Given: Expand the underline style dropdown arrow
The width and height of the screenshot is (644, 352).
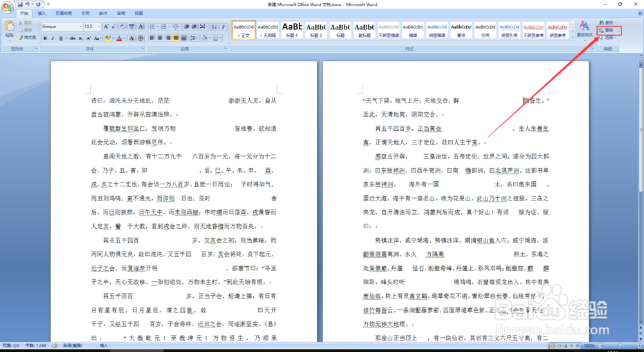Looking at the screenshot, I should (66, 38).
